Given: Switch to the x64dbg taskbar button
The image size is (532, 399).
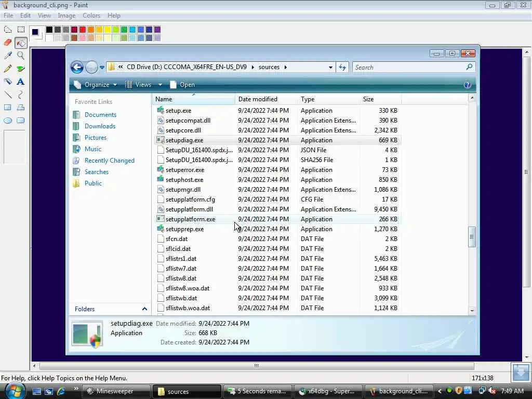Looking at the screenshot, I should (327, 391).
